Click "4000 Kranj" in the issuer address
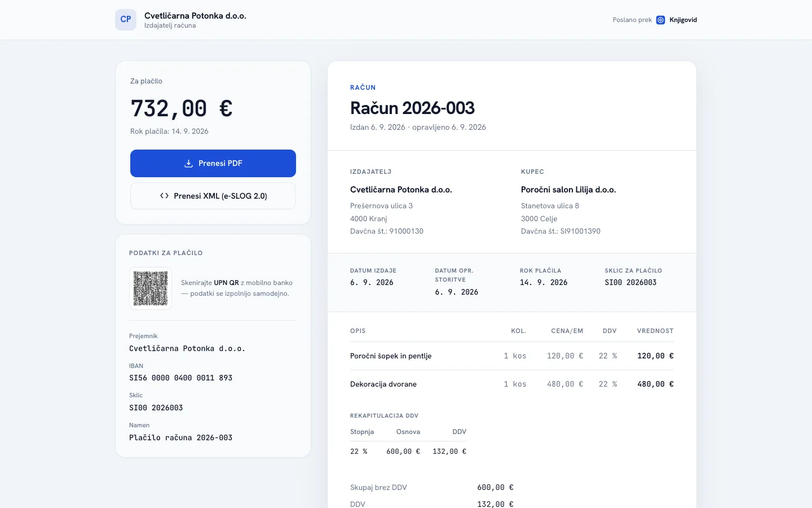The image size is (812, 508). pyautogui.click(x=368, y=219)
